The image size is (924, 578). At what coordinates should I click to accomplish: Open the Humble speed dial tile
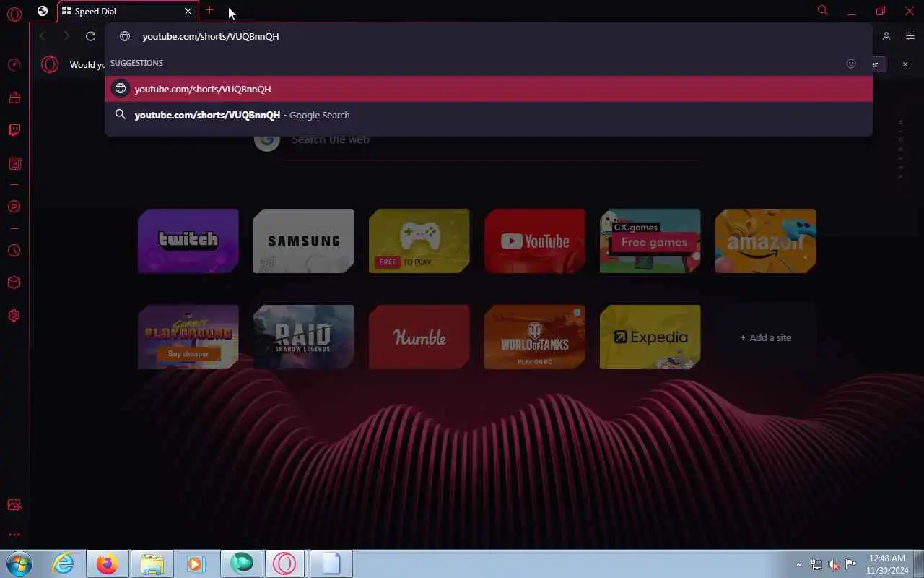click(x=419, y=337)
